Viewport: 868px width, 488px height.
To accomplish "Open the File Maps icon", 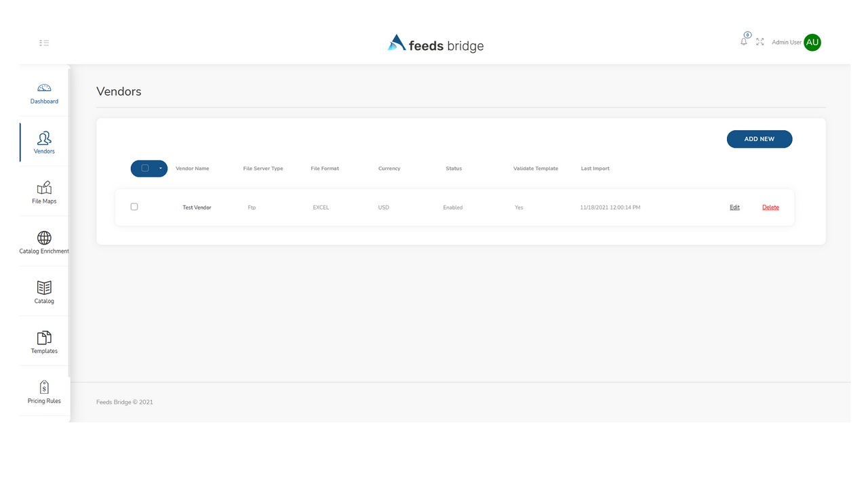I will tap(44, 188).
